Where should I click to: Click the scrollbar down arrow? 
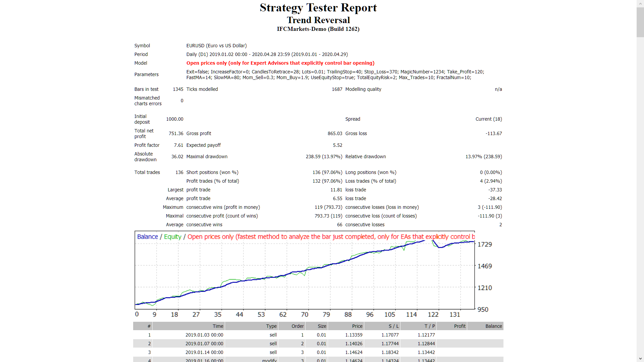point(640,359)
